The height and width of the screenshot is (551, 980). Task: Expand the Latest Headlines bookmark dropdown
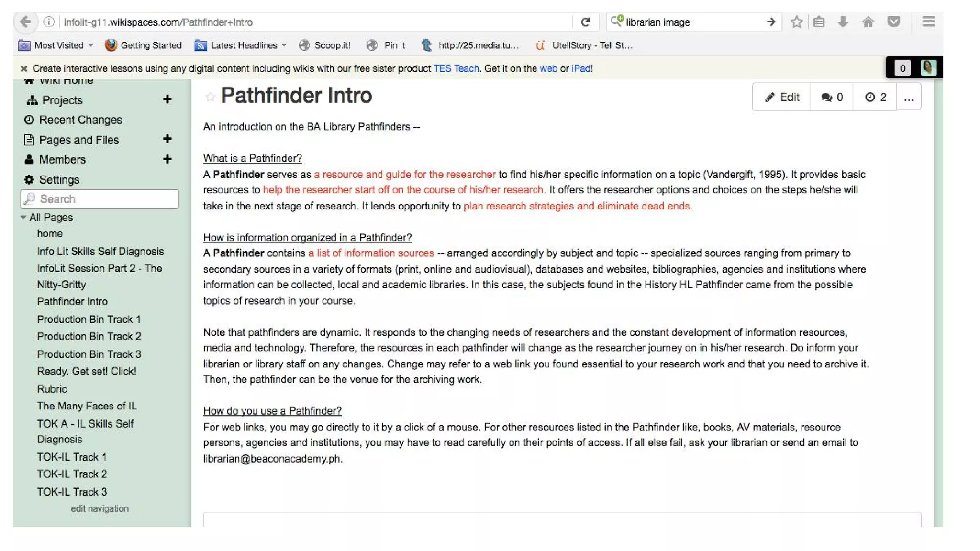click(x=284, y=45)
